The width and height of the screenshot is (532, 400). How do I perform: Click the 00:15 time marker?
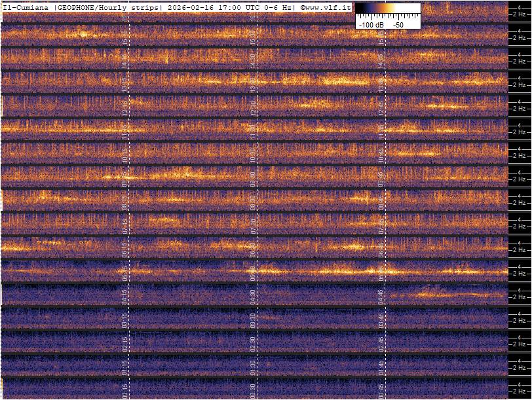point(124,390)
